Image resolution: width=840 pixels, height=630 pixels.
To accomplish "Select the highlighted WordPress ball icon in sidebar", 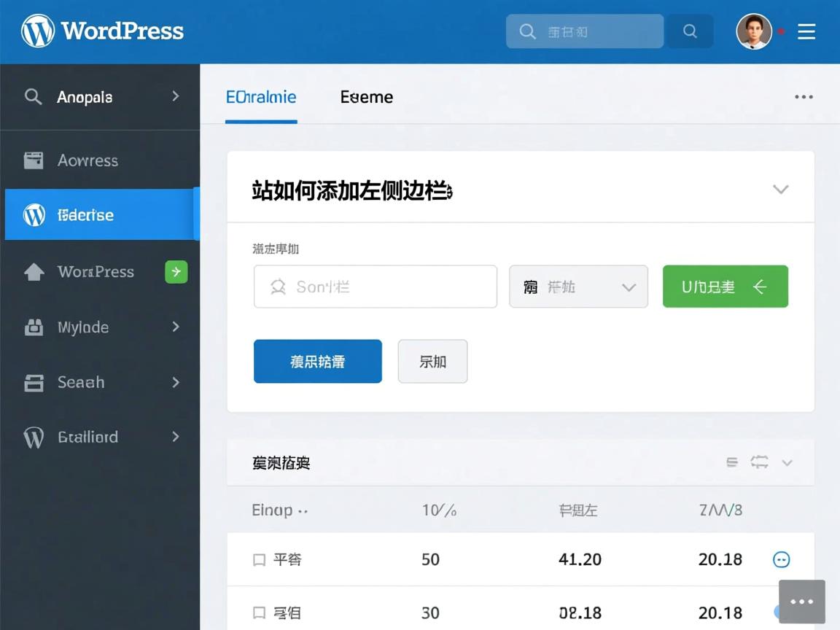I will pos(34,214).
